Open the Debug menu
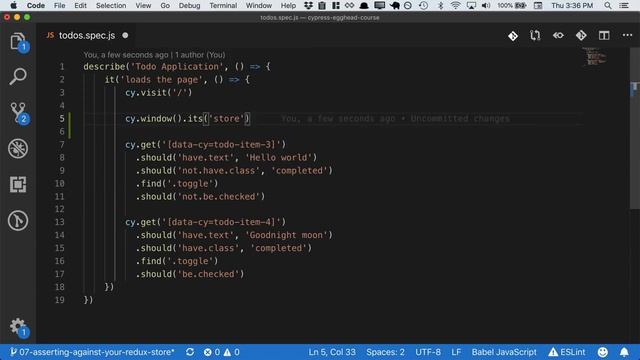Screen dimensions: 640x360 click(189, 6)
